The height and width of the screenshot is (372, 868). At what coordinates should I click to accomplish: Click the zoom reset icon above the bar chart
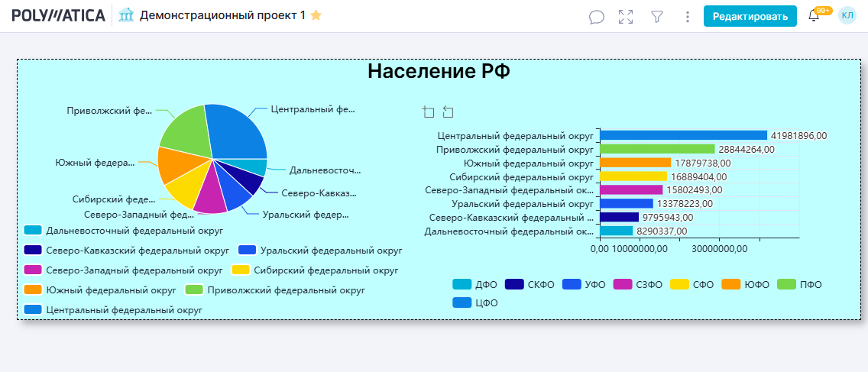(448, 112)
